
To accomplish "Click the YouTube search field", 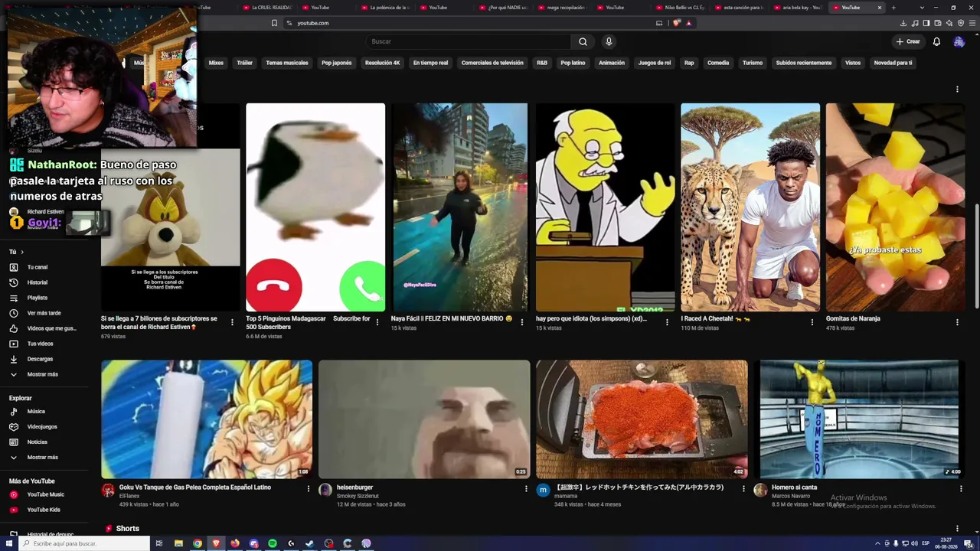I will click(469, 41).
